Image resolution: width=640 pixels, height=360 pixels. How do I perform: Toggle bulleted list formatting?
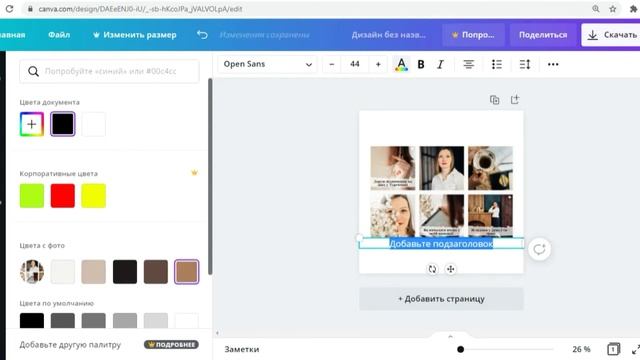497,64
